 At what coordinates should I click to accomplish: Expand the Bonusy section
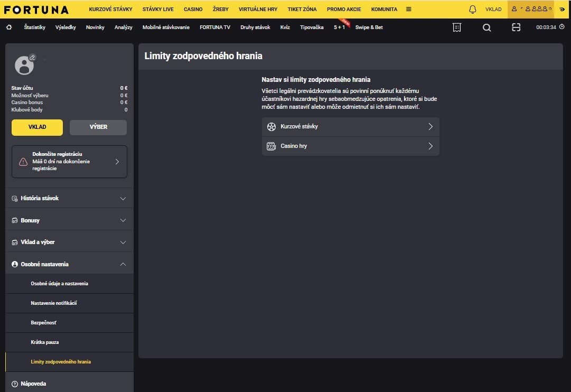pos(69,220)
